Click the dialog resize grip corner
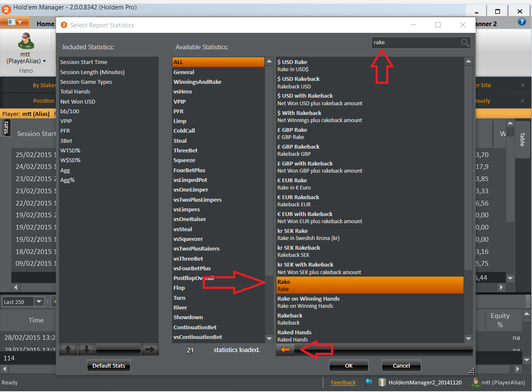The image size is (532, 392). pos(472,371)
